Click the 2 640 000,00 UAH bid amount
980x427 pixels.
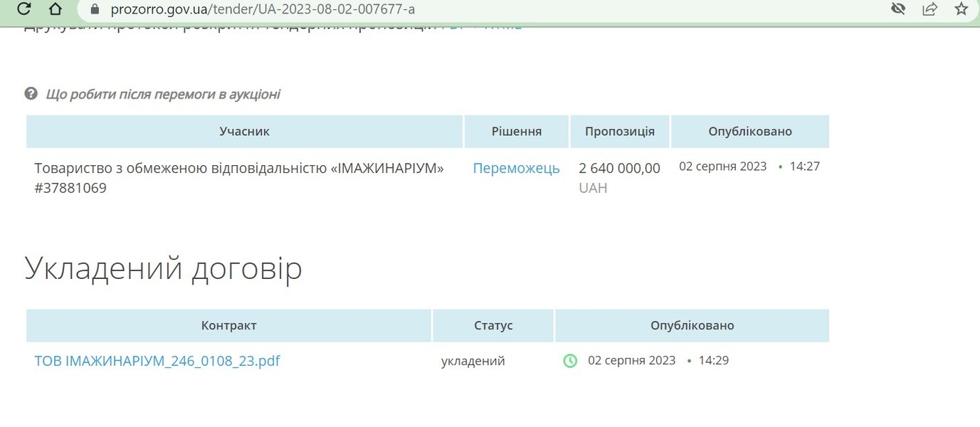619,169
